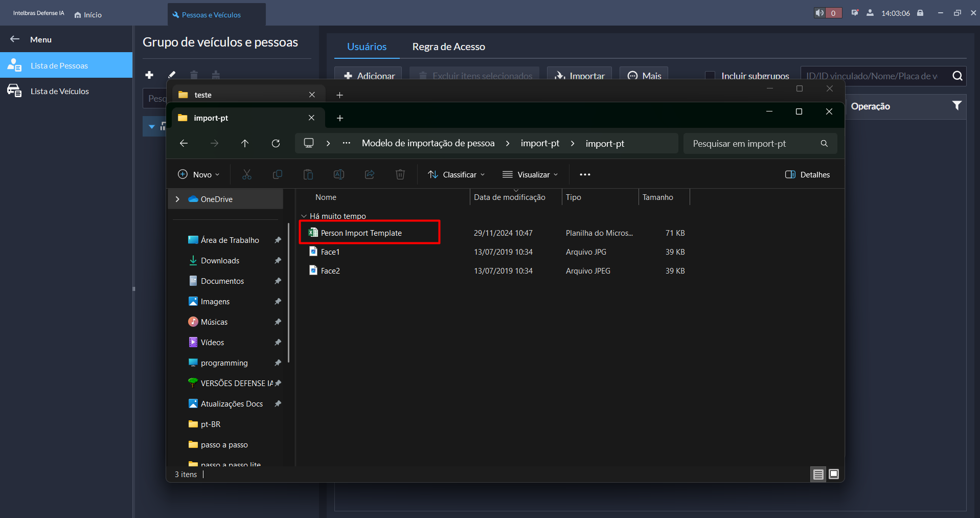Image resolution: width=980 pixels, height=518 pixels.
Task: Open the Visualizar dropdown
Action: pyautogui.click(x=530, y=175)
